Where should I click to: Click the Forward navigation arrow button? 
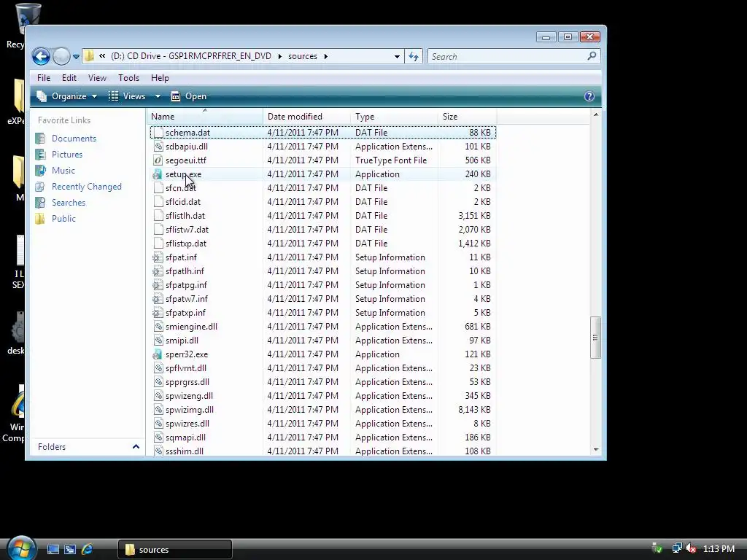[61, 57]
